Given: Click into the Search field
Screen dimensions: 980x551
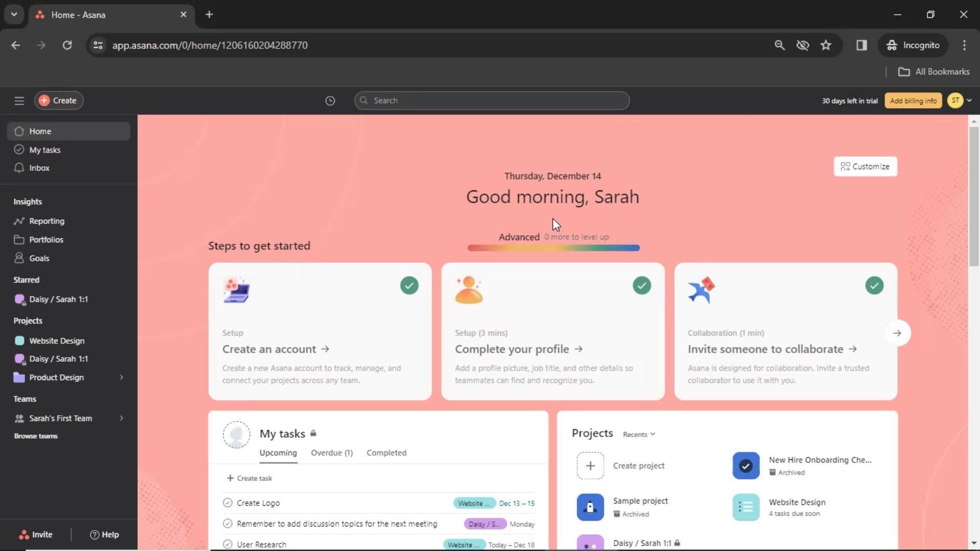Looking at the screenshot, I should 492,101.
